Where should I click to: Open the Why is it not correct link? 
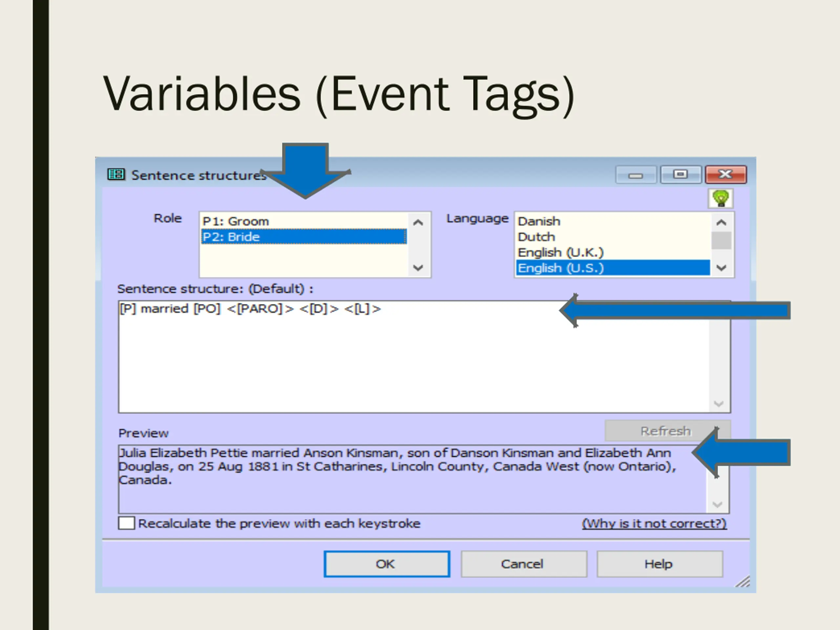point(654,523)
